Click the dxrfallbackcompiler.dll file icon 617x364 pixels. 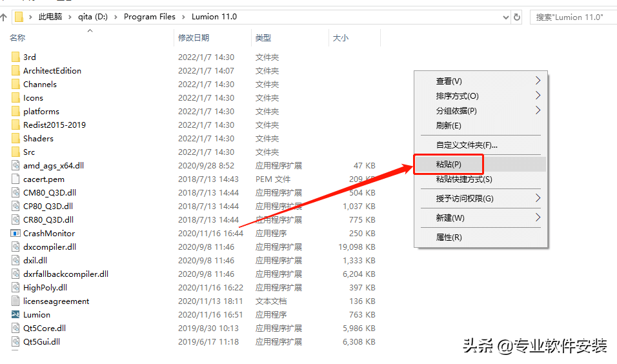[x=15, y=274]
